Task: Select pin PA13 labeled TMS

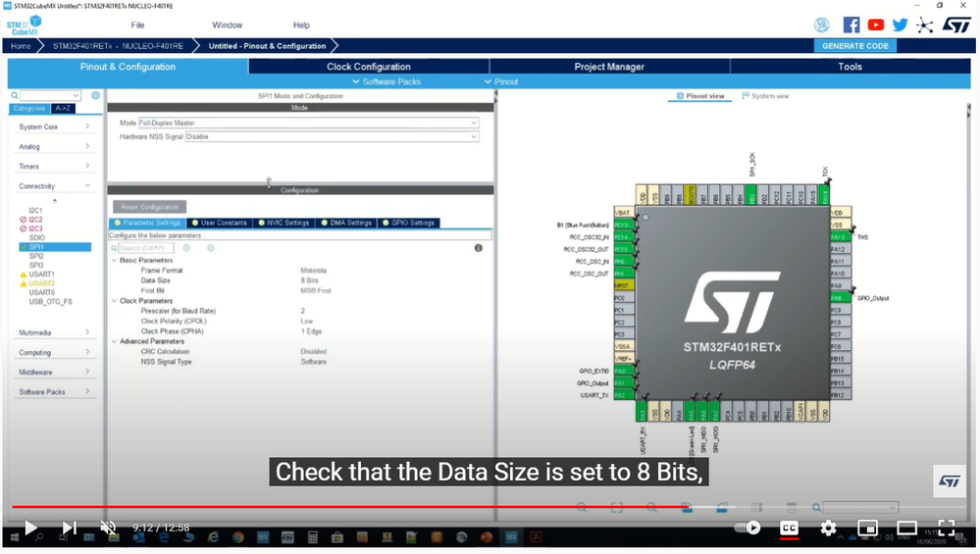Action: coord(840,236)
